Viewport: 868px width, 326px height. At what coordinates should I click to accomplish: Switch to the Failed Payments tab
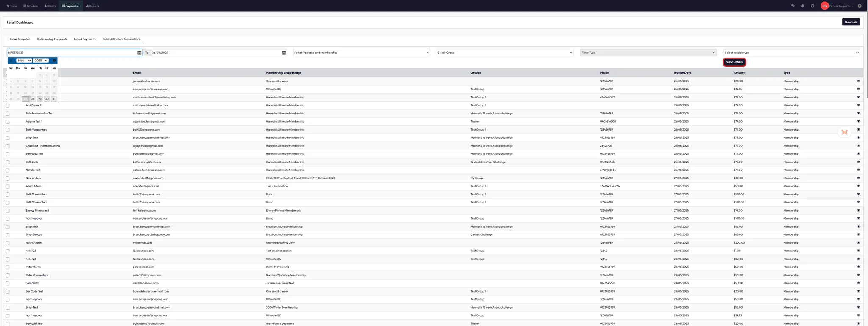pos(85,39)
